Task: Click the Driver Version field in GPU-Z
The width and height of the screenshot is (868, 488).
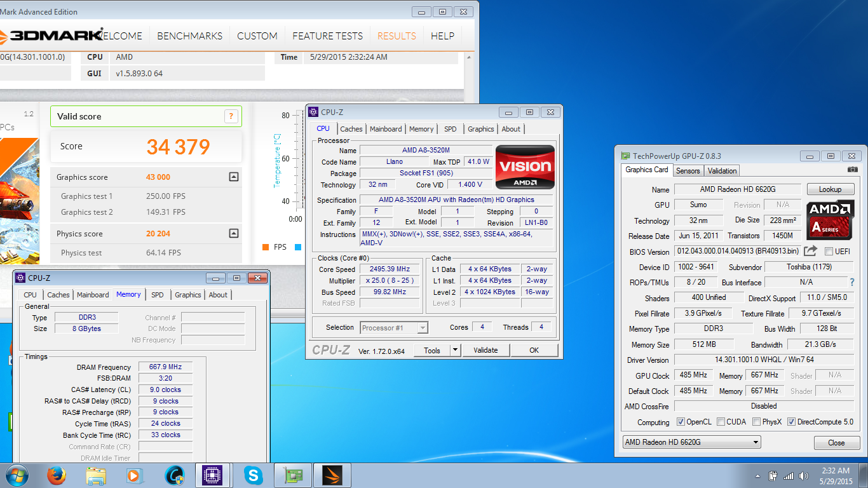Action: pos(764,360)
